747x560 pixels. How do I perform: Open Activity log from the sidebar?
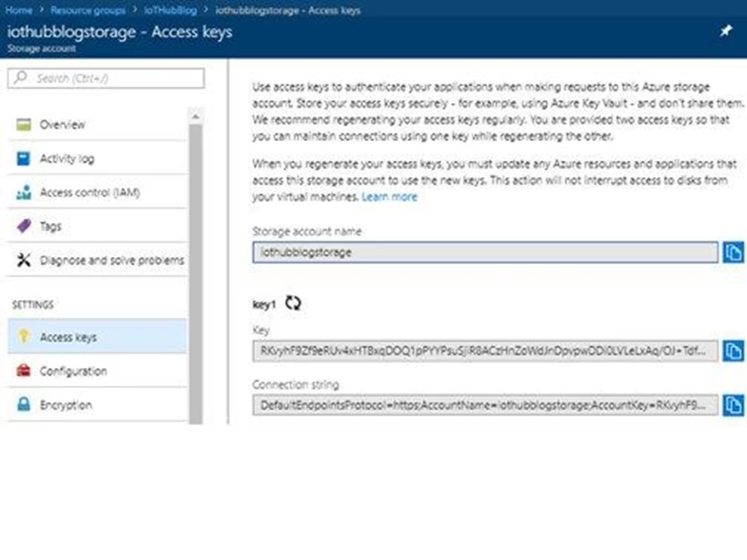(67, 159)
